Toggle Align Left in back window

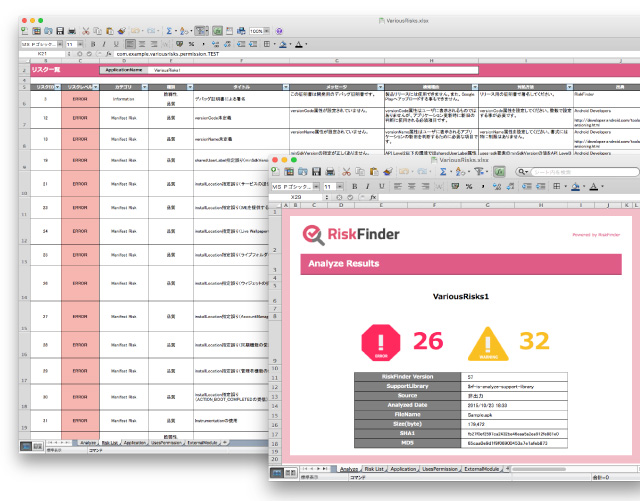130,44
